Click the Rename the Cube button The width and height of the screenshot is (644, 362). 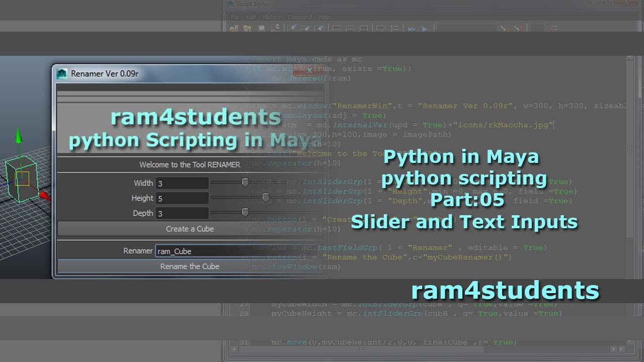[x=190, y=266]
